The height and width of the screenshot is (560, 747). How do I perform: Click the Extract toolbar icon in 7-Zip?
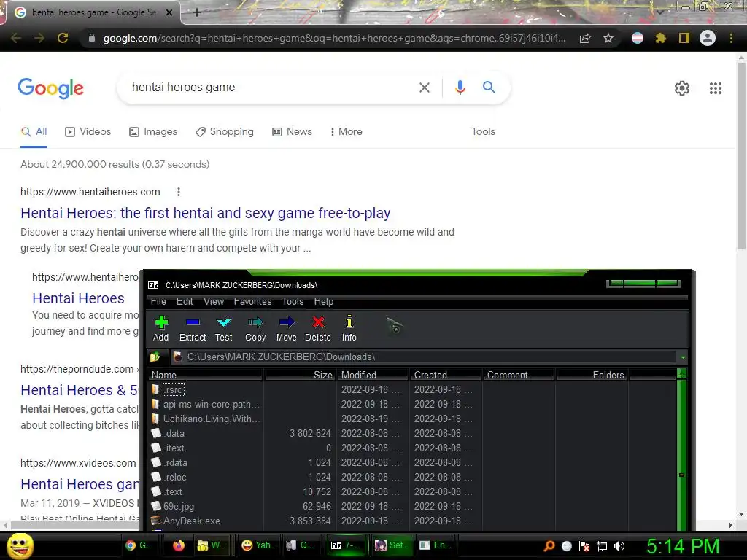point(193,329)
